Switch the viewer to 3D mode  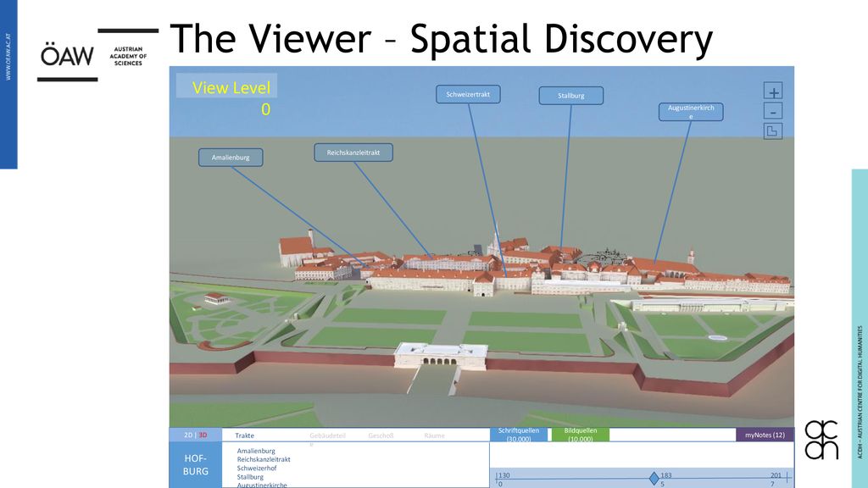click(203, 435)
